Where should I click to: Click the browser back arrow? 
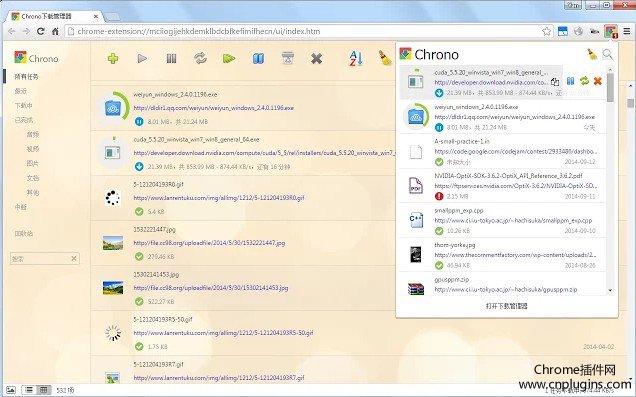[x=11, y=31]
